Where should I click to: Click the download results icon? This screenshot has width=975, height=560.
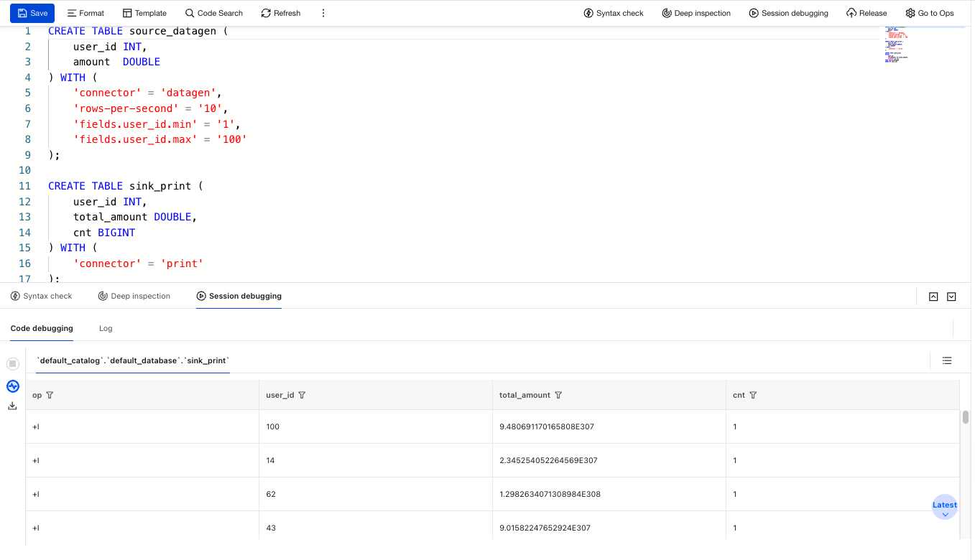tap(12, 406)
